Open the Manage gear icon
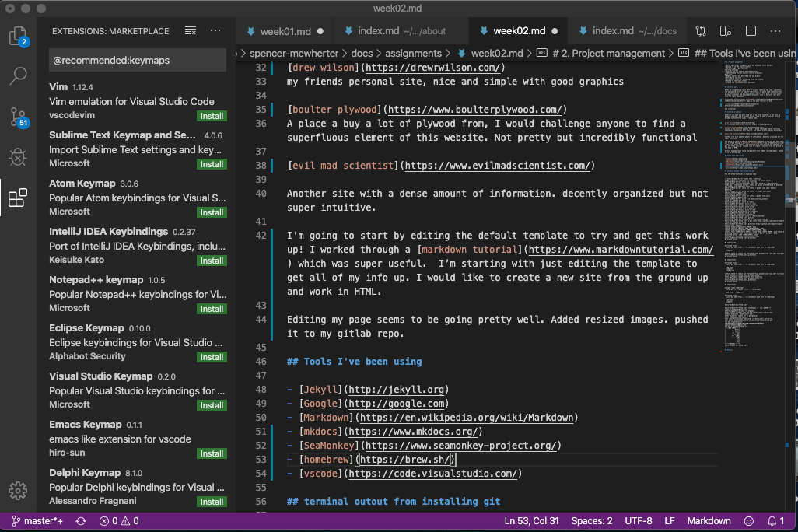The image size is (798, 532). coord(18,491)
